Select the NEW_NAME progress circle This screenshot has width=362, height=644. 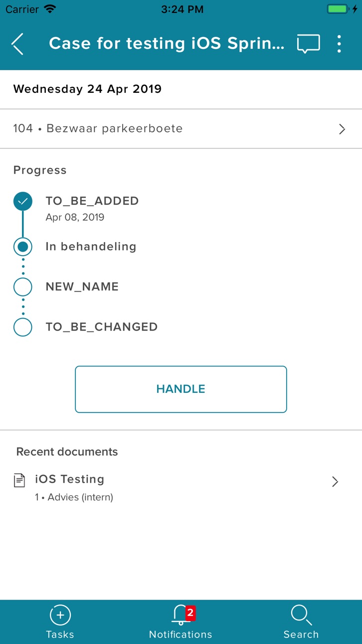coord(23,287)
